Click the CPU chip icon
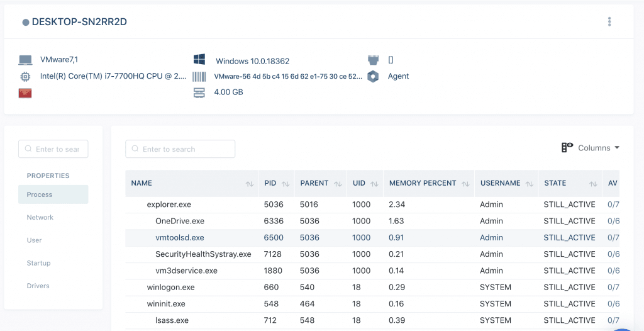644x331 pixels. click(x=25, y=77)
